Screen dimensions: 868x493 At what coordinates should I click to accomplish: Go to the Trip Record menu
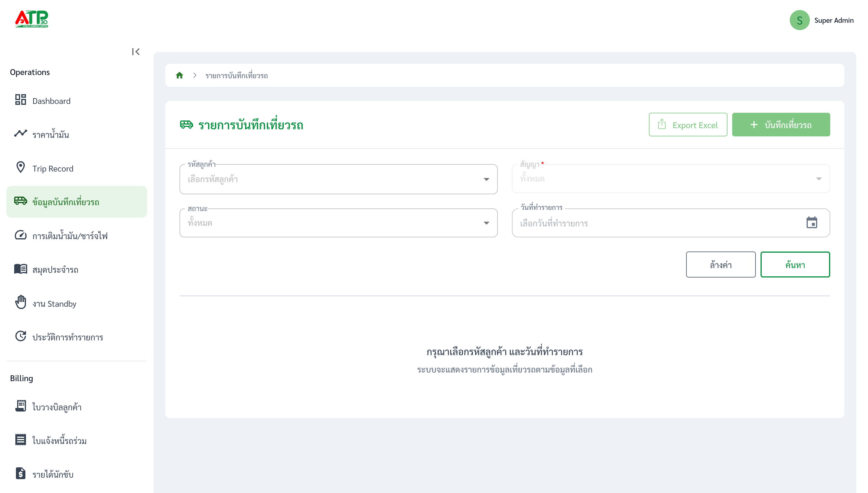coord(76,168)
